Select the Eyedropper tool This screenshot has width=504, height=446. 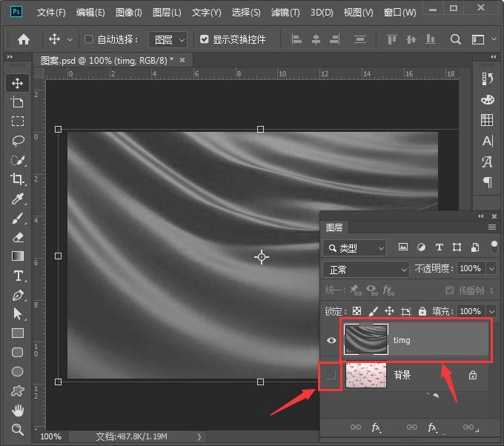(x=17, y=199)
